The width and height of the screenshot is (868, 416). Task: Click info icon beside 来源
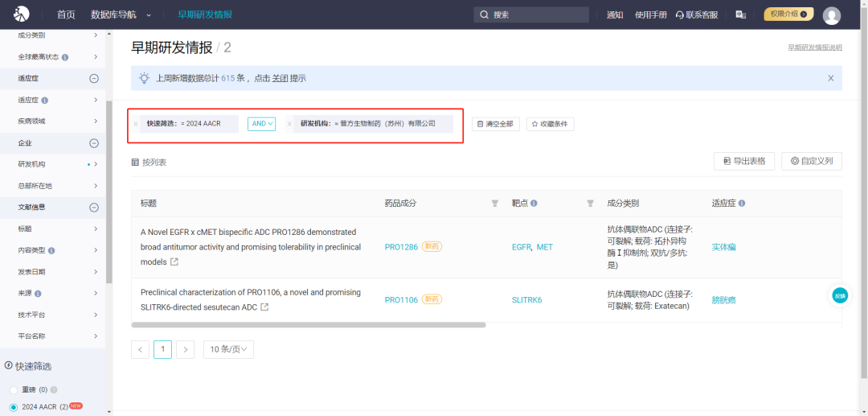[x=39, y=293]
